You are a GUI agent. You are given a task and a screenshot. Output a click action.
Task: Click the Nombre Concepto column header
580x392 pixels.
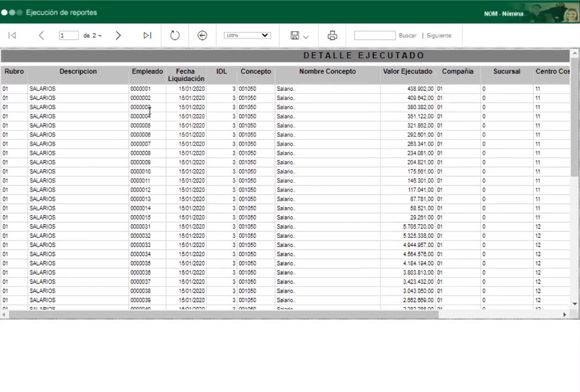click(327, 71)
